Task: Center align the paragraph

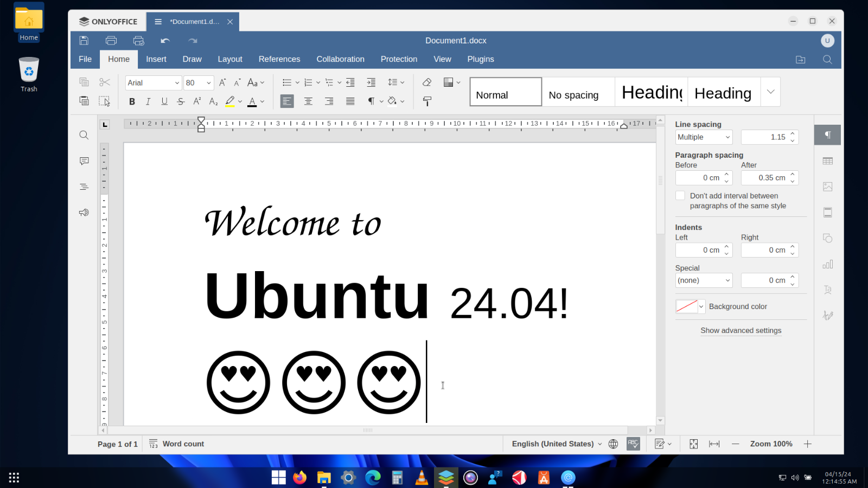Action: [x=308, y=101]
